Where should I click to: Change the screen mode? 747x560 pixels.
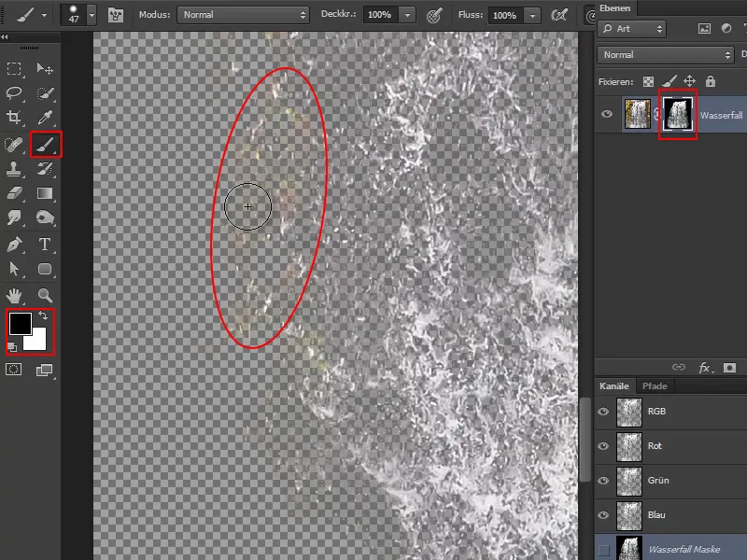pyautogui.click(x=45, y=370)
